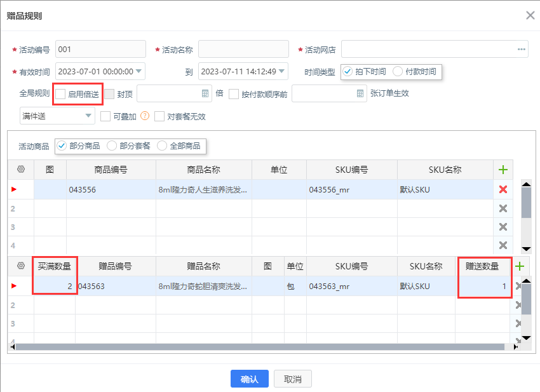The image size is (540, 392).
Task: Click gray X on product row 4
Action: coord(503,245)
